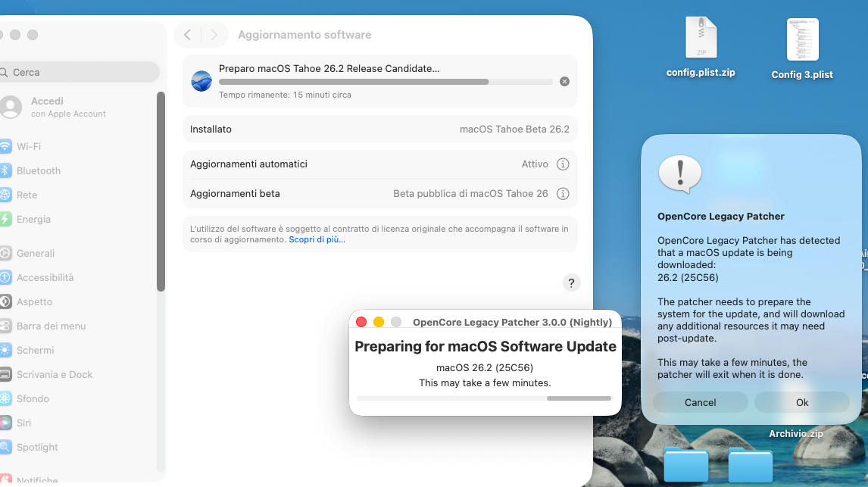Click the Scrivania e Dock icon
Viewport: 868px width, 487px height.
[5, 375]
